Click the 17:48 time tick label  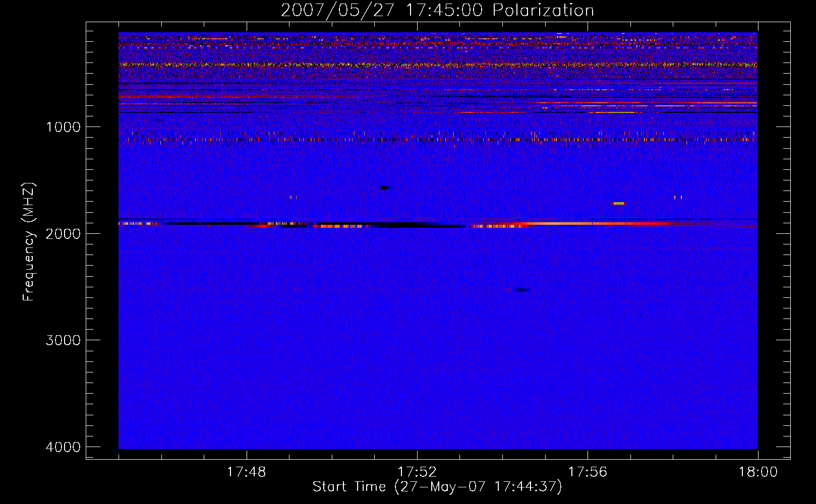point(247,472)
